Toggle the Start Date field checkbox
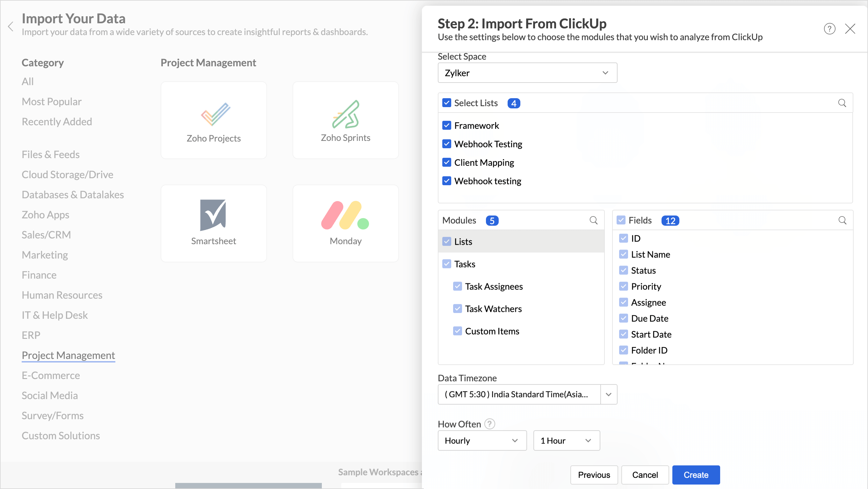This screenshot has width=868, height=489. [x=623, y=334]
